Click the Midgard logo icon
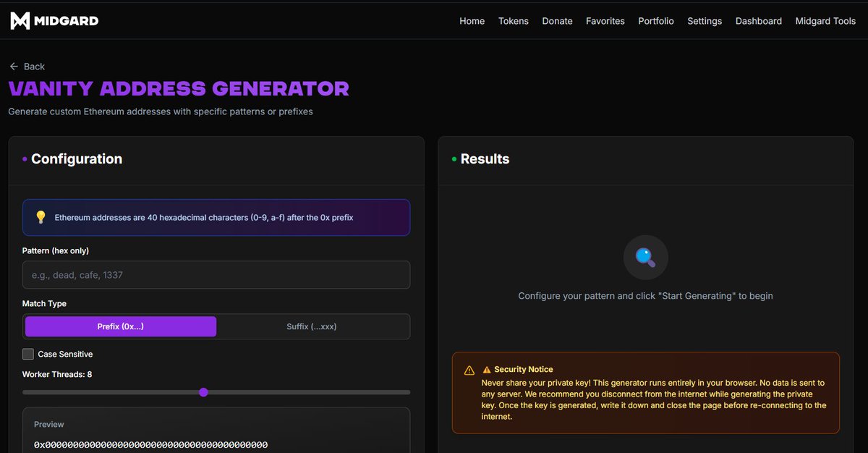868x453 pixels. (20, 21)
